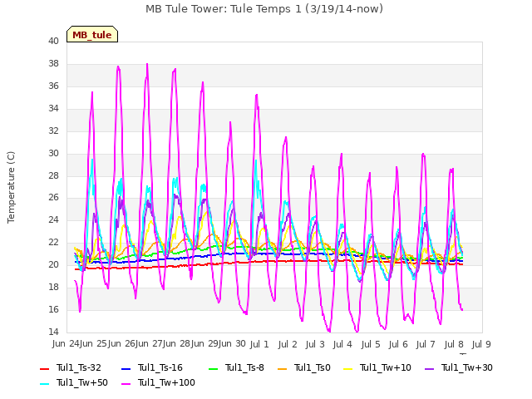Screen dimensions: 532x399
Task: Click the Jun 24 x-axis label
Action: (x=66, y=343)
